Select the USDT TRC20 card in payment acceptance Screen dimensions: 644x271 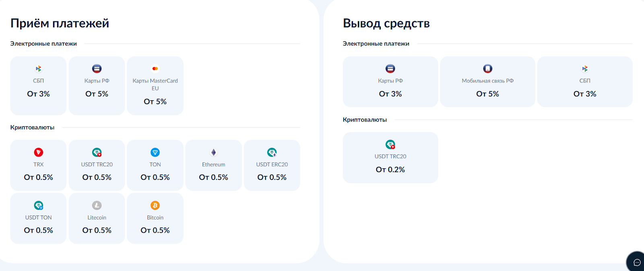point(97,165)
